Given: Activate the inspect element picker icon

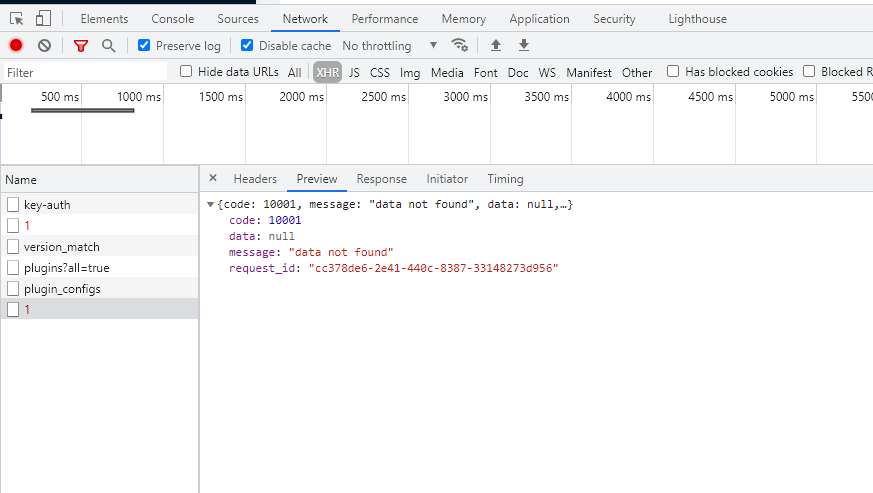Looking at the screenshot, I should pyautogui.click(x=17, y=19).
